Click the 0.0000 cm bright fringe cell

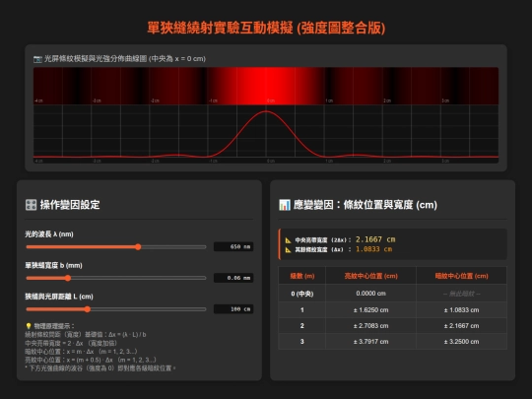[x=370, y=294]
